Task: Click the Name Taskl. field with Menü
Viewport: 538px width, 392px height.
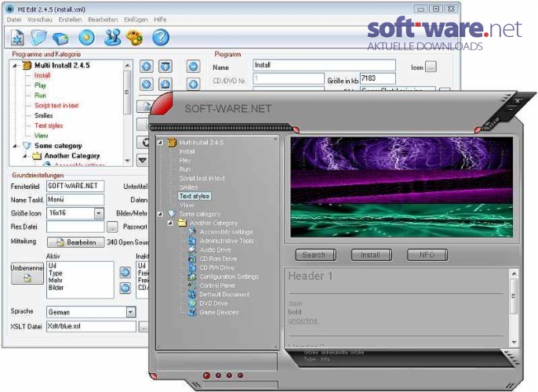Action: 75,200
